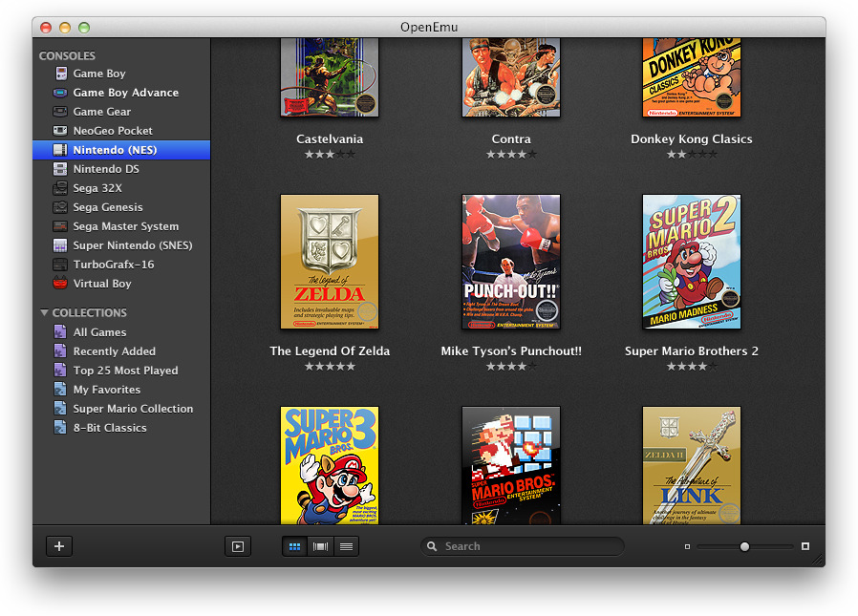Click the Sega Genesis console icon
Viewport: 858px width, 616px height.
click(60, 207)
